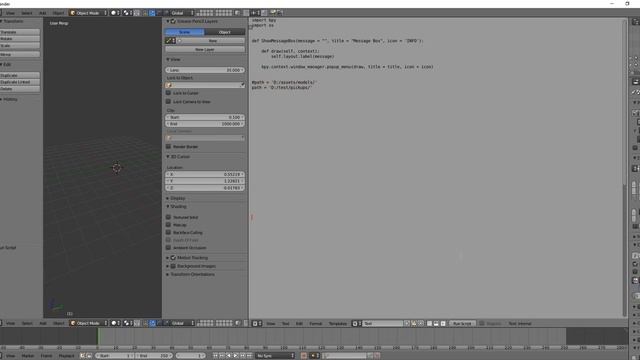Toggle syntax highlighting in text editor header
Screen dimensions: 640x360
click(443, 323)
